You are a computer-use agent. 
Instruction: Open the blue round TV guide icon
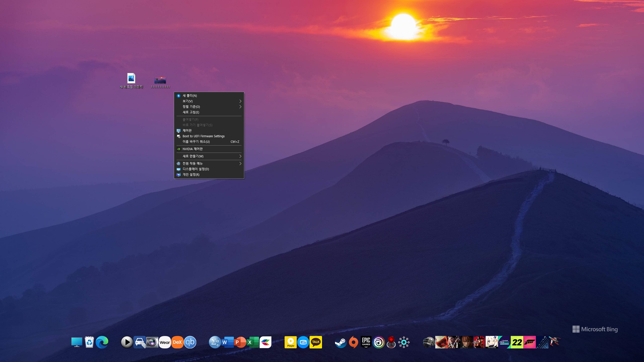point(303,342)
